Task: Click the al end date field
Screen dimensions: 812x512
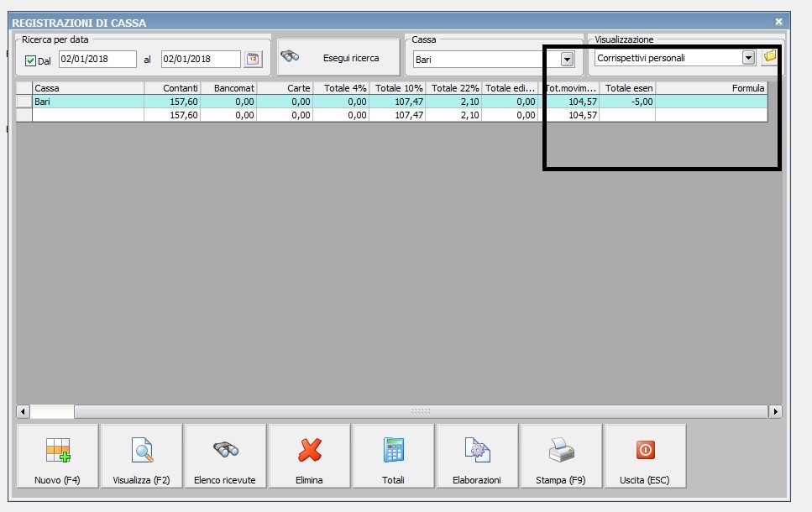Action: (x=201, y=59)
